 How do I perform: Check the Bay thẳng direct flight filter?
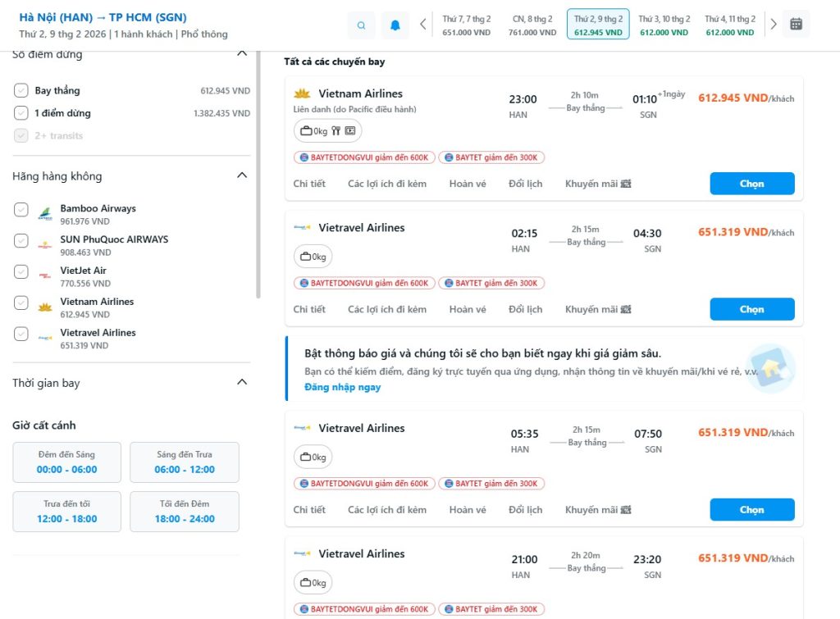21,90
